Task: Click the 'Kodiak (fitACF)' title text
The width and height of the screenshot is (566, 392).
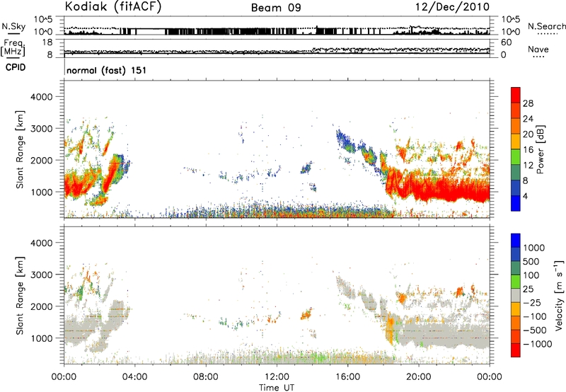Action: 113,7
